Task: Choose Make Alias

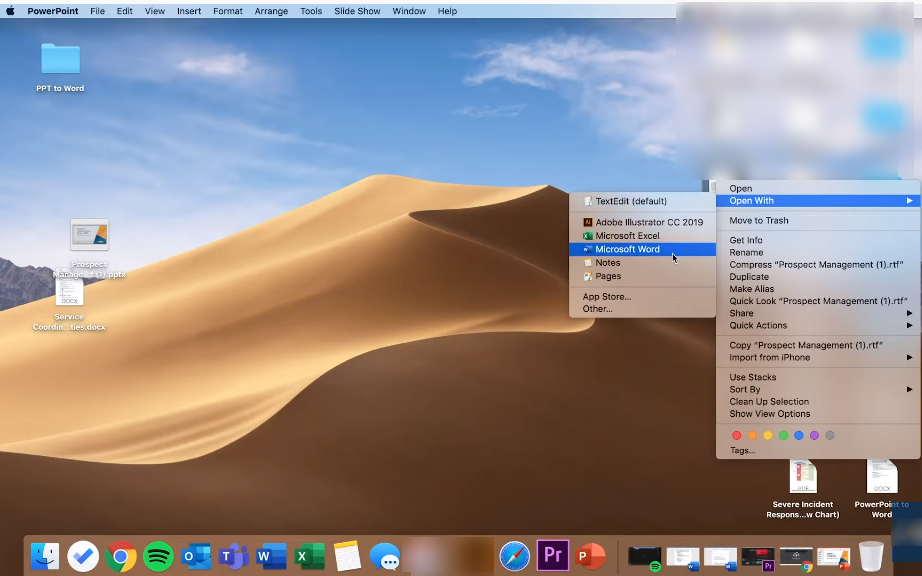Action: coord(818,289)
